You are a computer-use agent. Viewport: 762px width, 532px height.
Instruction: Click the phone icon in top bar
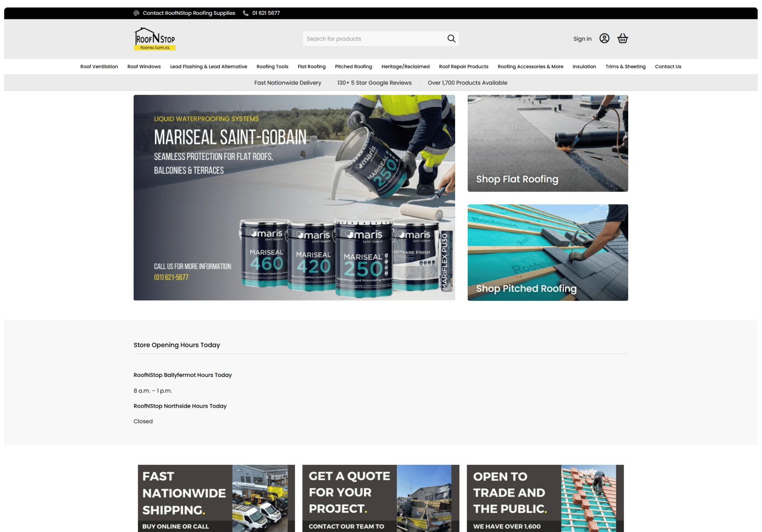point(246,13)
